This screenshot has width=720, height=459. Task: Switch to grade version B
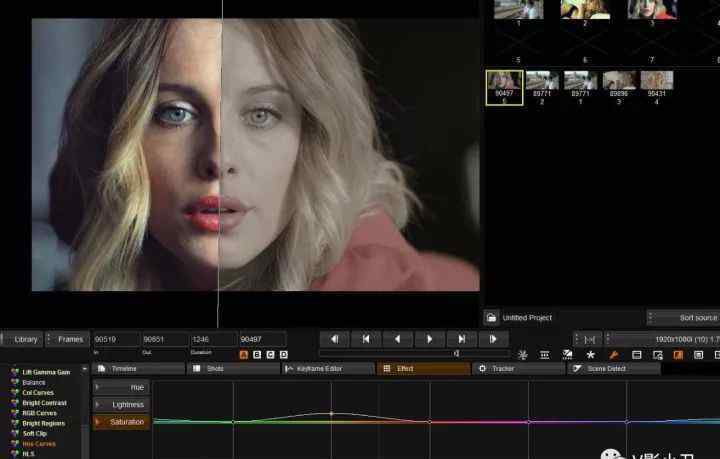coord(257,354)
